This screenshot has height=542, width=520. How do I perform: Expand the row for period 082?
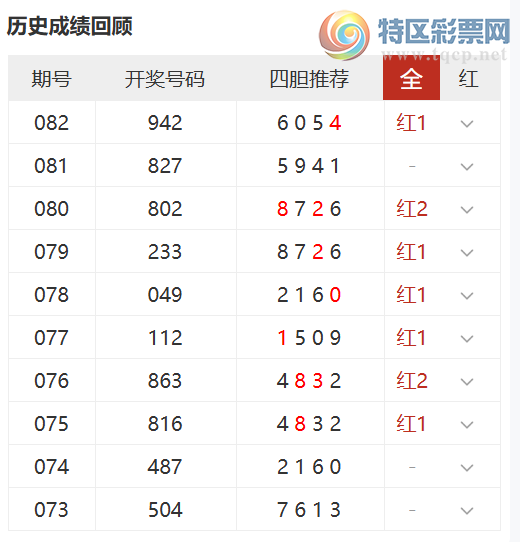467,123
